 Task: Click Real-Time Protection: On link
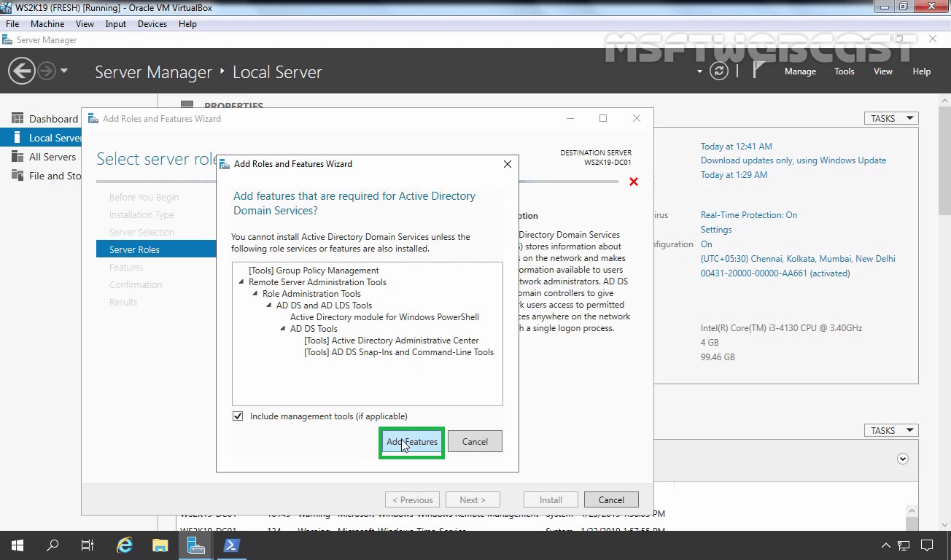[x=749, y=215]
